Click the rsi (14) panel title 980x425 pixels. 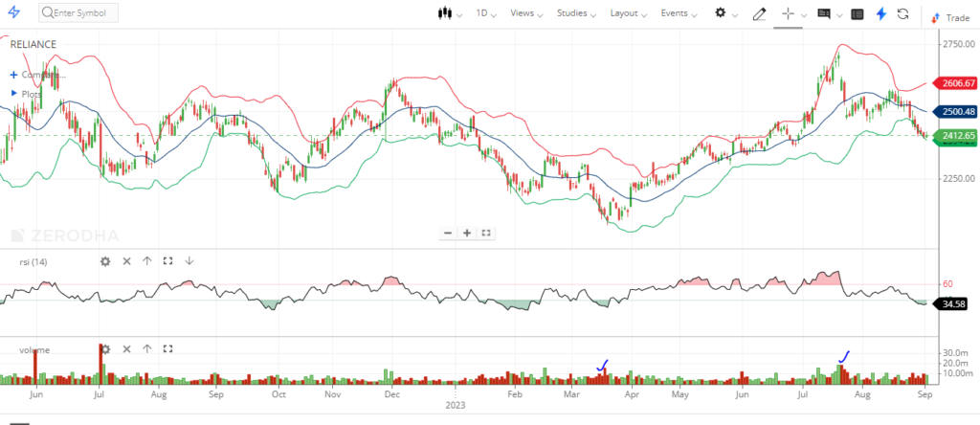click(x=33, y=262)
